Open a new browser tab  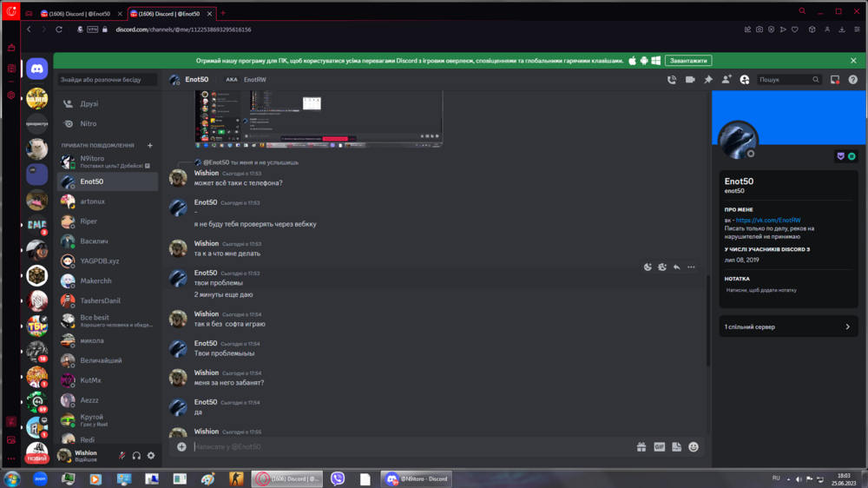point(223,13)
